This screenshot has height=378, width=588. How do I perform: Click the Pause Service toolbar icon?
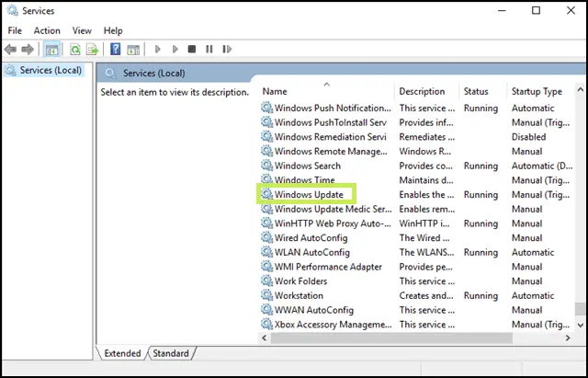209,49
